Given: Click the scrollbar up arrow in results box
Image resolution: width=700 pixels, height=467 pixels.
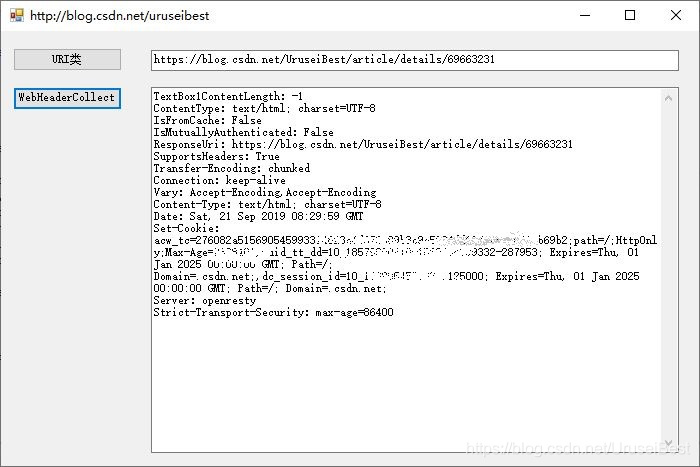Looking at the screenshot, I should 668,98.
